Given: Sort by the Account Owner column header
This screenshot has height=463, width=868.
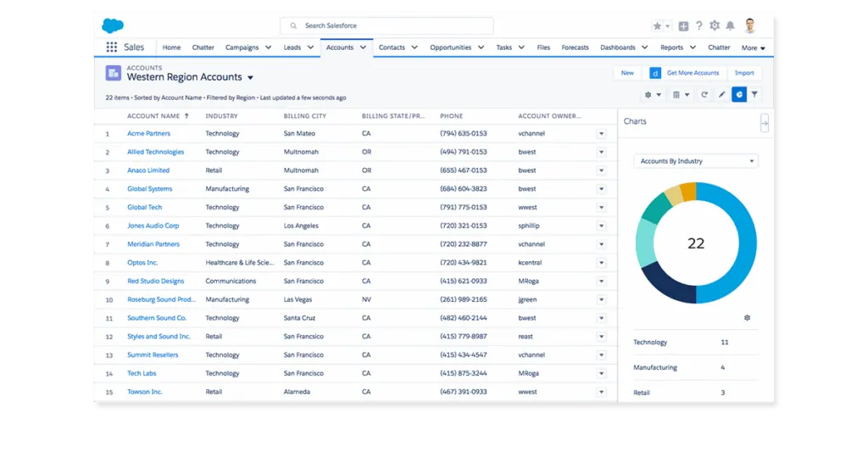Looking at the screenshot, I should pos(549,115).
